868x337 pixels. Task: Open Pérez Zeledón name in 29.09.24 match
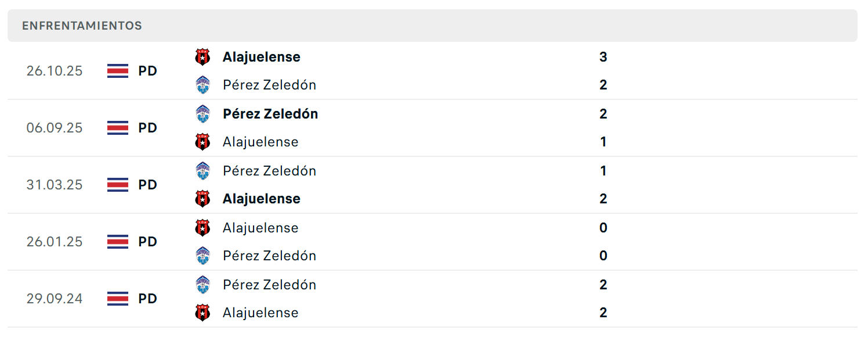pyautogui.click(x=270, y=285)
